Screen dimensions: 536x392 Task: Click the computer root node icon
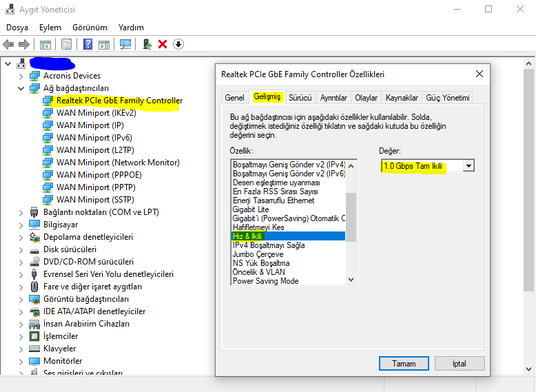click(21, 63)
